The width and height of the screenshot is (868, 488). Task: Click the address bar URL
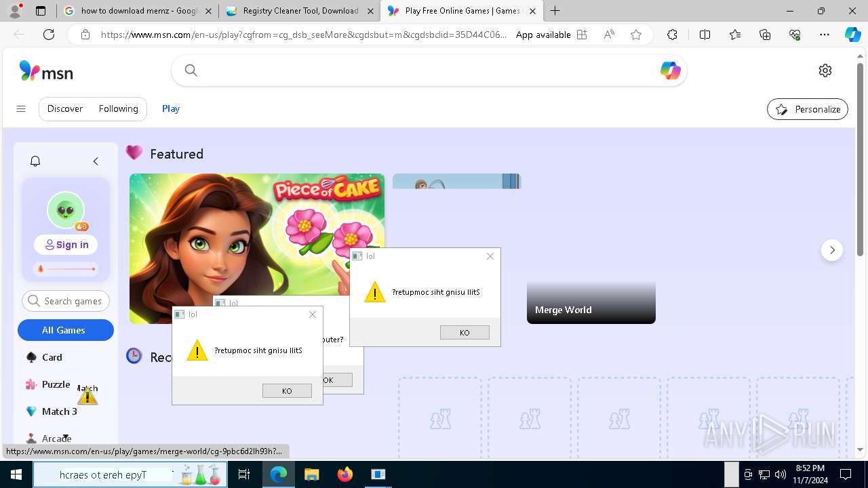304,35
